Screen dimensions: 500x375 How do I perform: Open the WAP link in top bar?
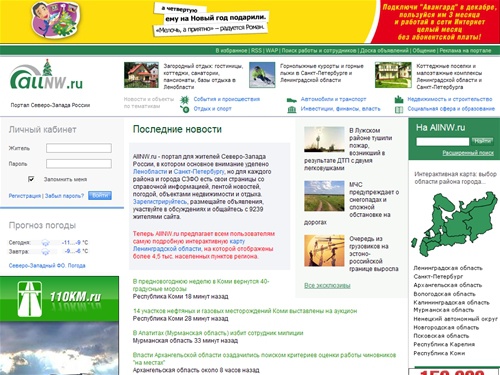coord(272,51)
